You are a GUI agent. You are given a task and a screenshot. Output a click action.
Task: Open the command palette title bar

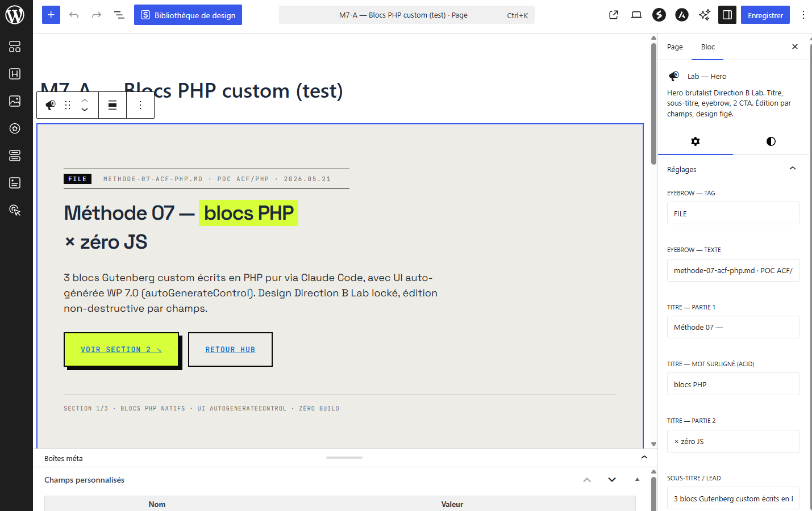[407, 15]
